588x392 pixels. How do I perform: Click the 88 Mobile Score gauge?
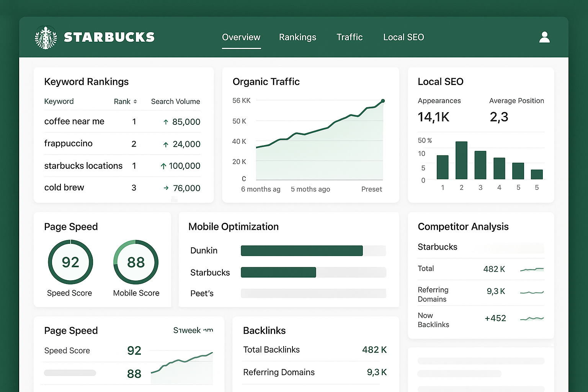[x=136, y=262]
